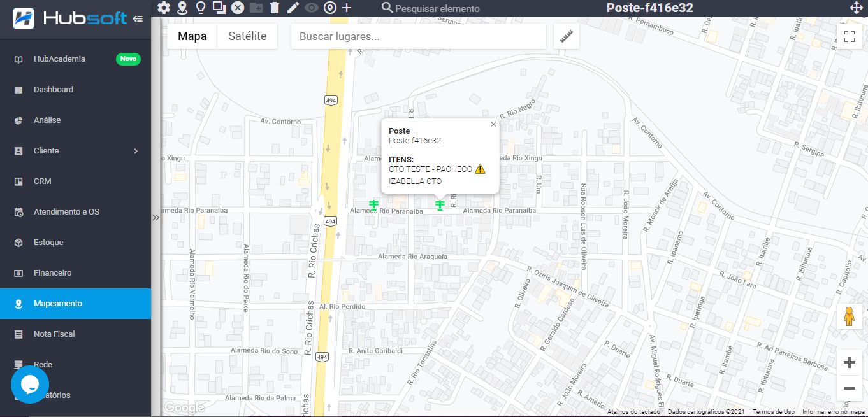
Task: Click the Dashboard grid icon in sidebar
Action: pyautogui.click(x=18, y=90)
